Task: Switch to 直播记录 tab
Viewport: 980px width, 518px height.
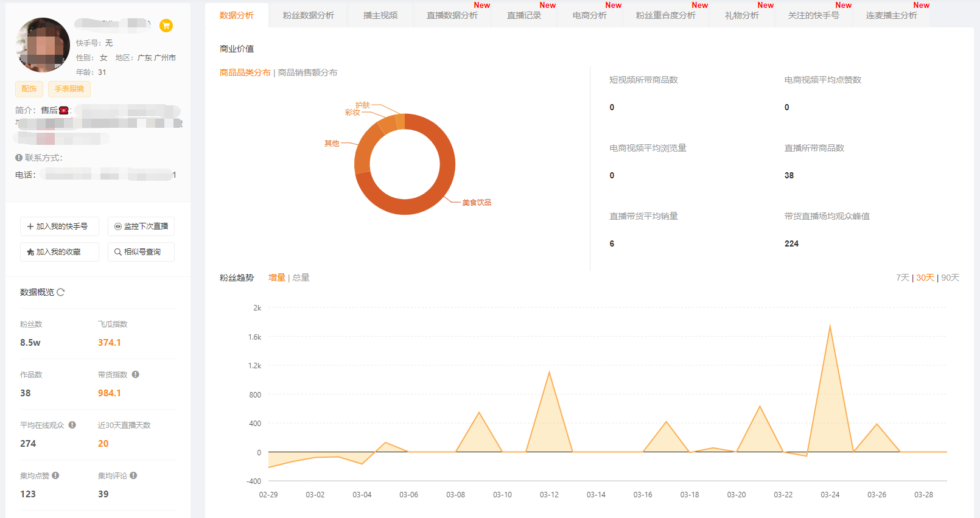Action: [x=524, y=15]
